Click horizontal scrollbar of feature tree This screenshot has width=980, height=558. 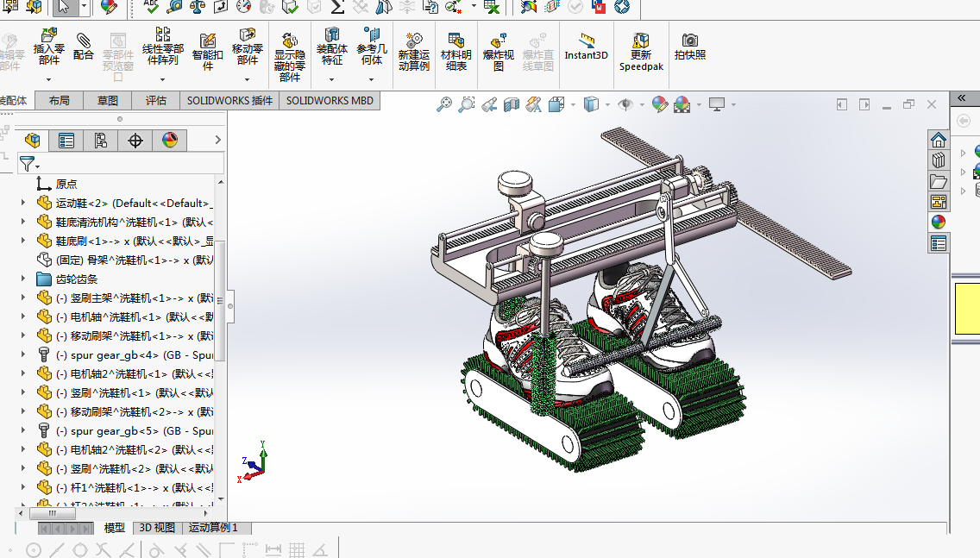coord(53,513)
